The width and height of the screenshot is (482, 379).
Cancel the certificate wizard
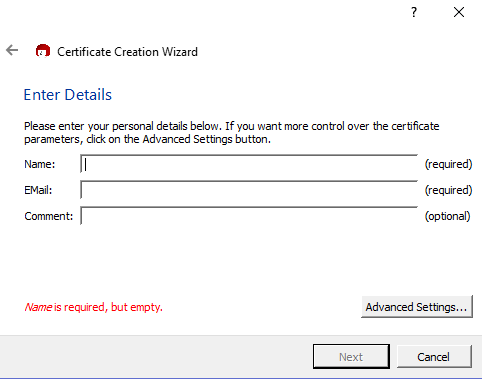pyautogui.click(x=434, y=357)
